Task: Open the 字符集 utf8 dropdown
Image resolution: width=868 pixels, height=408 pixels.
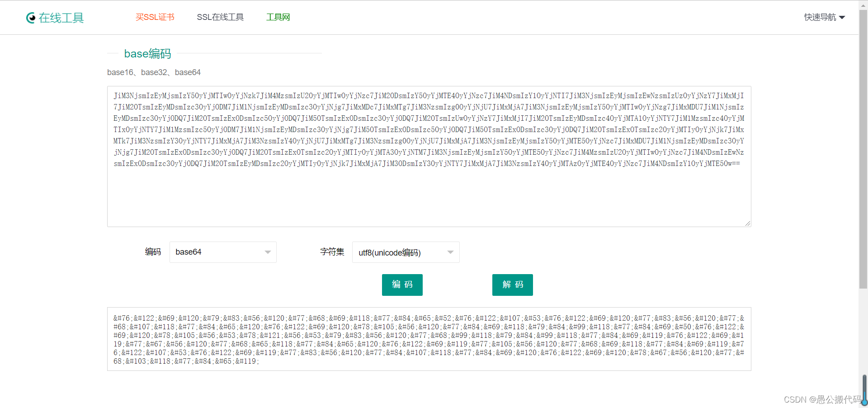Action: (x=406, y=252)
